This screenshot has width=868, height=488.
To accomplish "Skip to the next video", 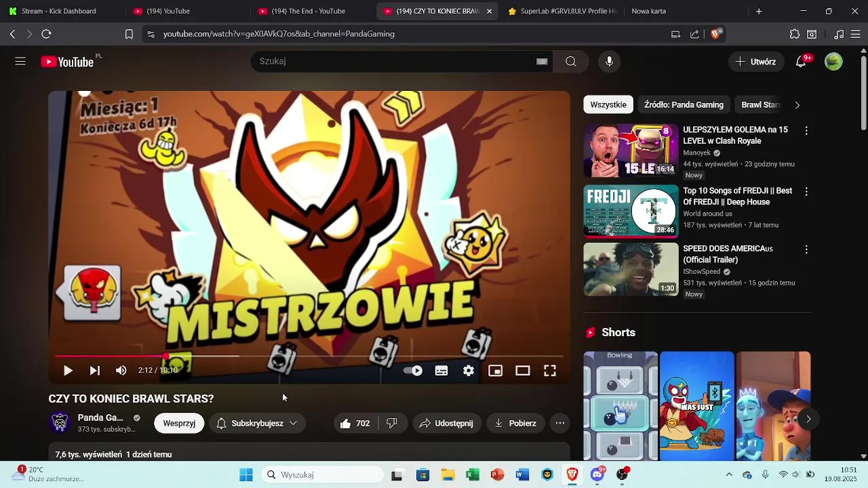I will click(x=94, y=371).
